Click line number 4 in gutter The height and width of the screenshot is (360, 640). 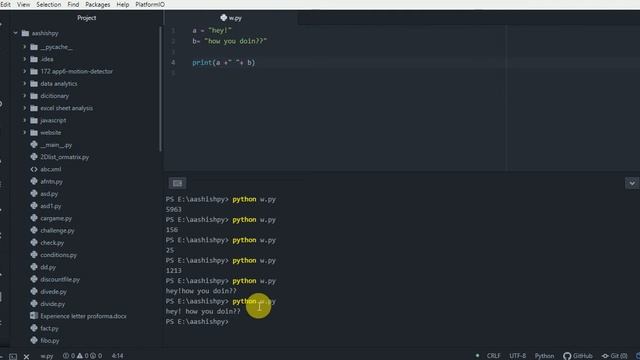pos(173,62)
